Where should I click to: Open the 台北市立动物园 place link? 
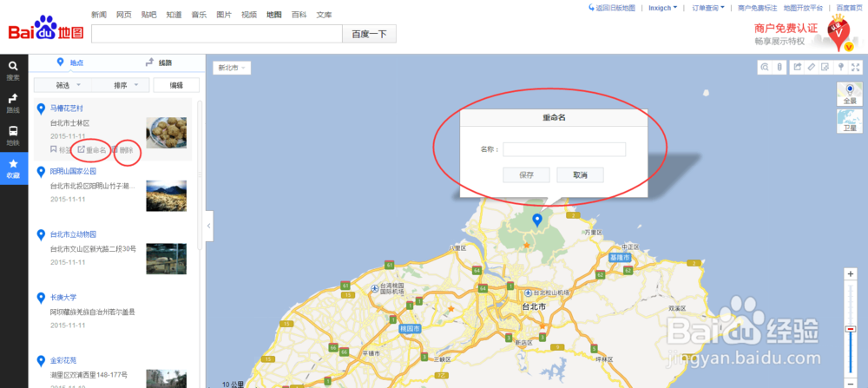[74, 234]
